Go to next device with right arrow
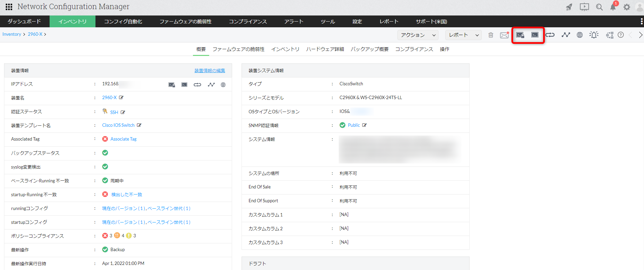This screenshot has height=270, width=644. (640, 35)
